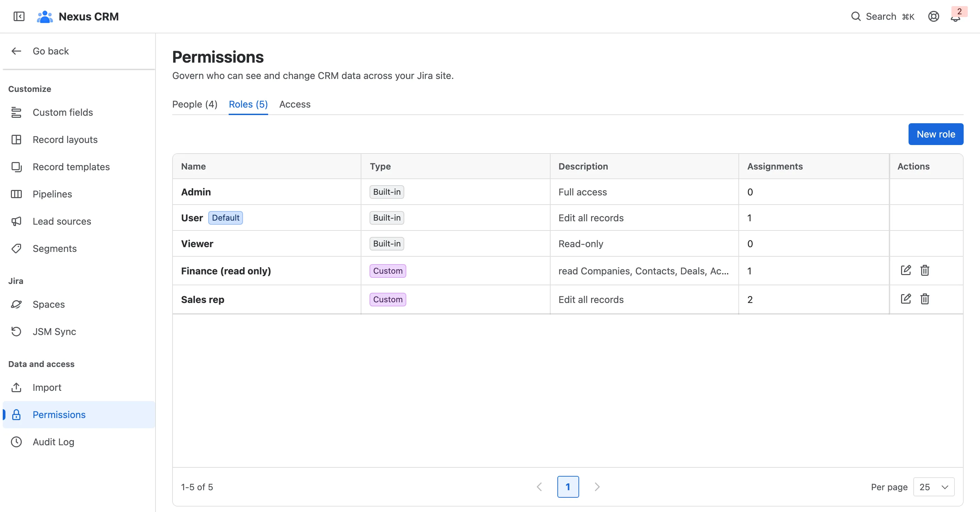This screenshot has width=980, height=512.
Task: Select page 1 in pagination
Action: 568,487
